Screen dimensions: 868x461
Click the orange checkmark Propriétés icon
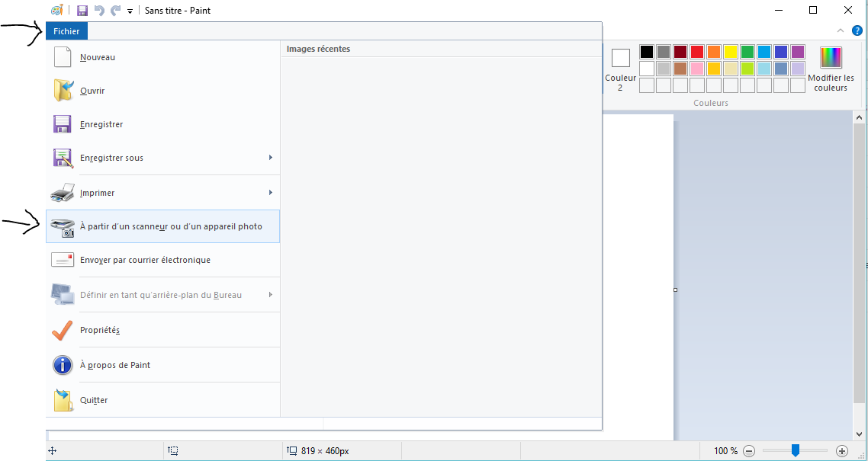(x=62, y=330)
